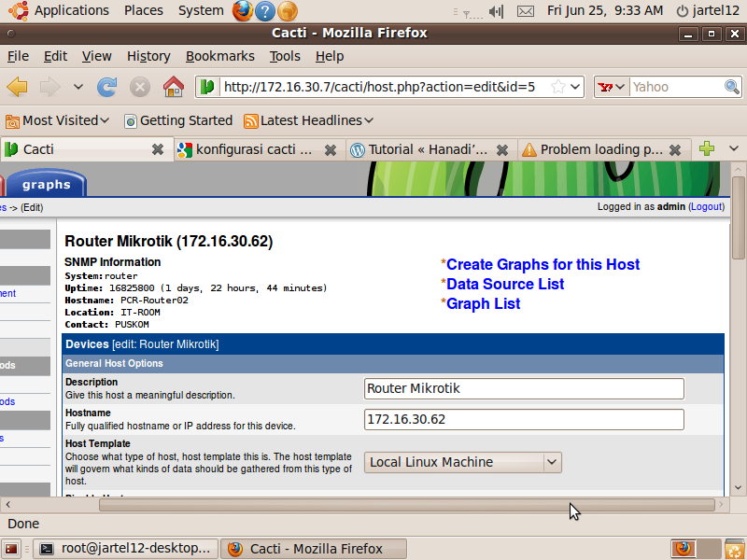This screenshot has width=747, height=560.
Task: Click the trash icon in bottom panel
Action: (x=735, y=549)
